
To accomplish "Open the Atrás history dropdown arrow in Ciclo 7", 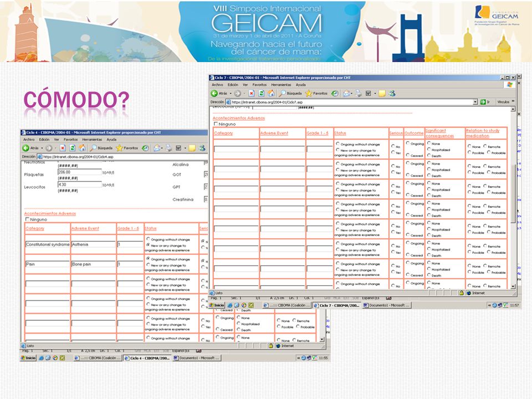I will point(231,93).
